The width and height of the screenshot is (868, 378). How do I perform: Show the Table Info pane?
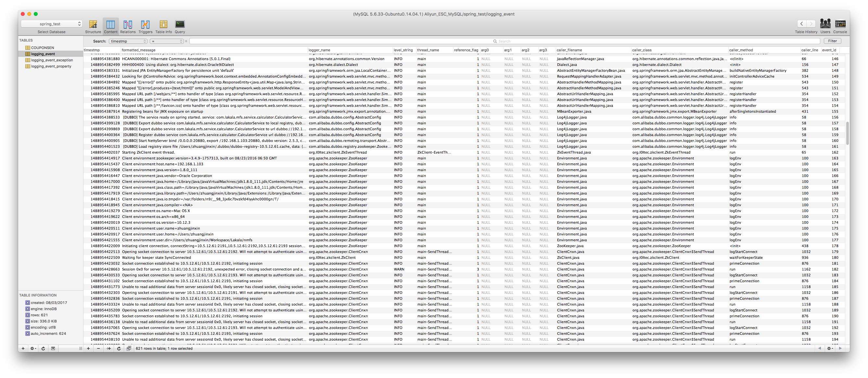pyautogui.click(x=163, y=25)
